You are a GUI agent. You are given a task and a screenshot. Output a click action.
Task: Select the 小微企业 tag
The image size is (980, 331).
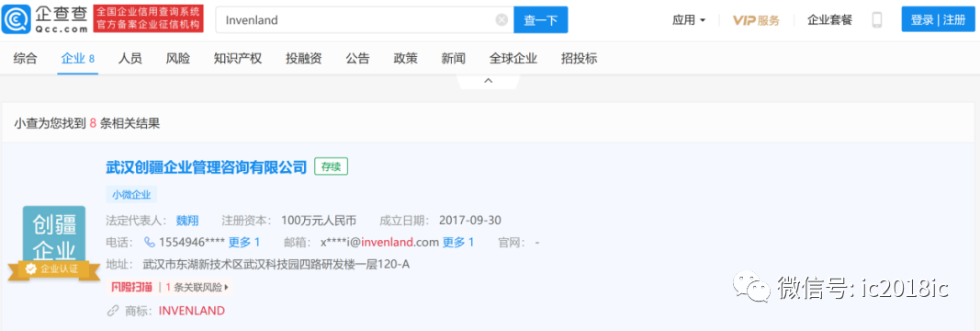tap(131, 195)
